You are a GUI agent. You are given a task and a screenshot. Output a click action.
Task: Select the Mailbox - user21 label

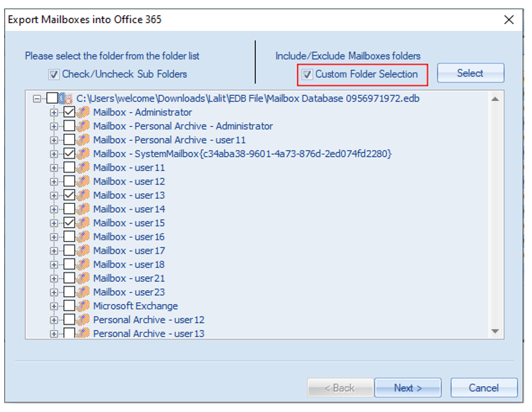(x=129, y=278)
